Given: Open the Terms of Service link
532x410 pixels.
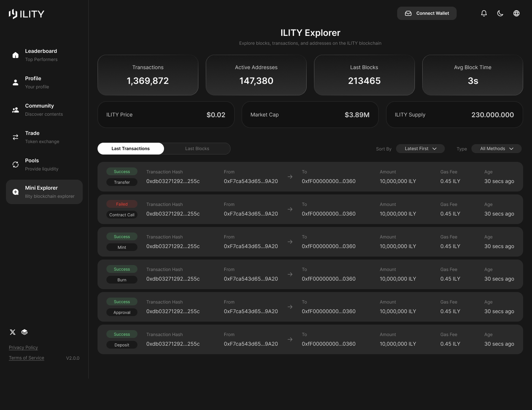Looking at the screenshot, I should 26,358.
